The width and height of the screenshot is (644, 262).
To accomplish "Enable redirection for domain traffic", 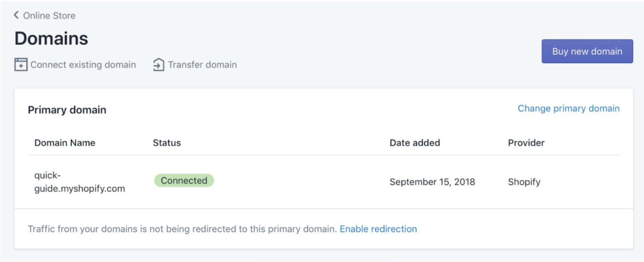I will point(378,229).
